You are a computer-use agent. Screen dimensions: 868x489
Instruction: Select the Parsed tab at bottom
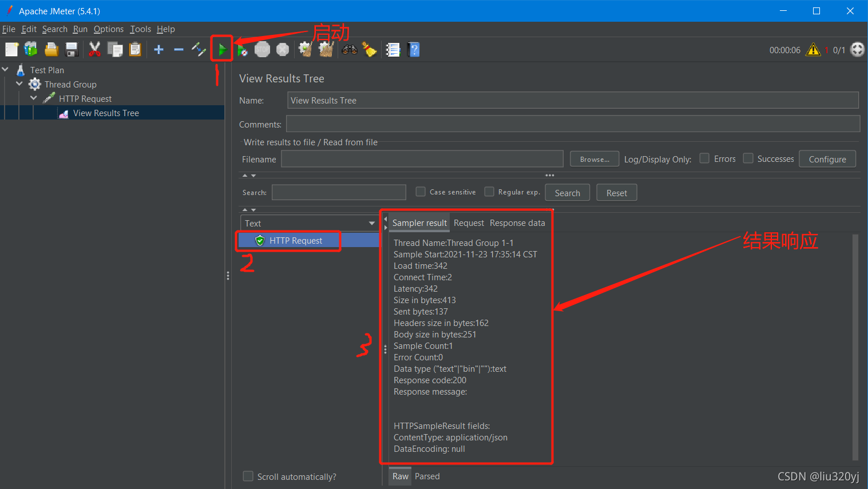pyautogui.click(x=427, y=476)
